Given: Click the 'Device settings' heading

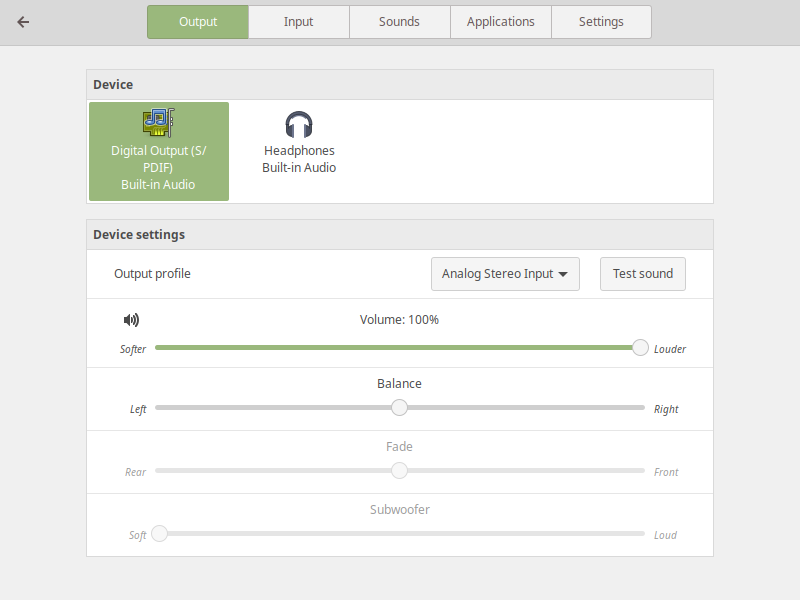Looking at the screenshot, I should (x=139, y=235).
